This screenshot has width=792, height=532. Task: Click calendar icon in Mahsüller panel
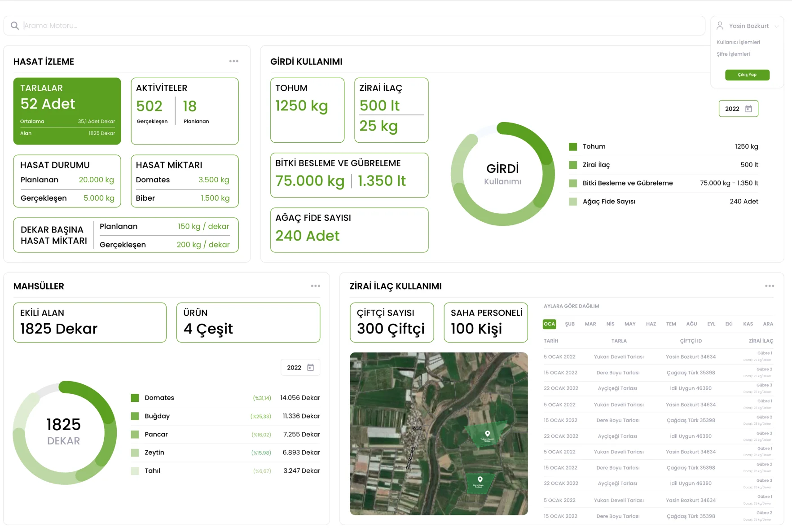point(310,367)
